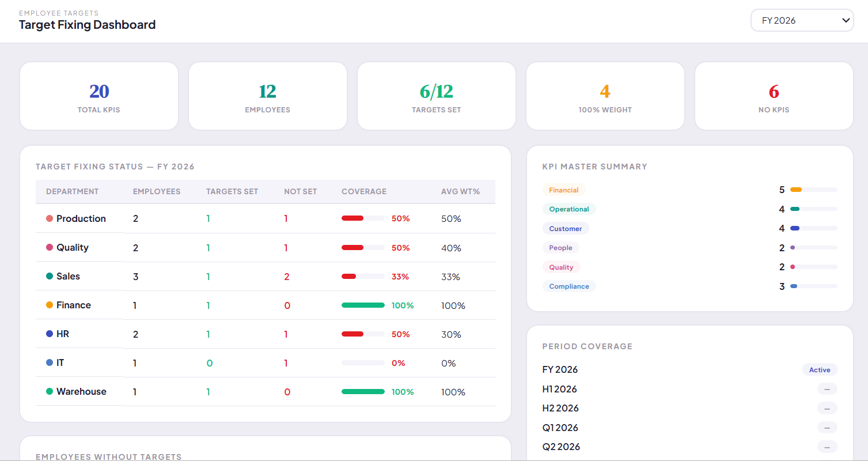The height and width of the screenshot is (461, 868).
Task: Click the Employees column header in the table
Action: pos(157,191)
